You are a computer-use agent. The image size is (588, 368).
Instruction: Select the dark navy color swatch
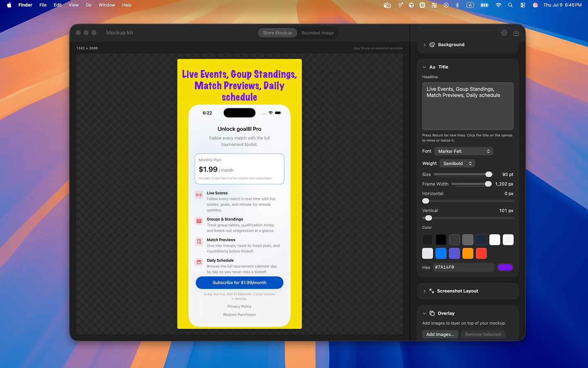(x=481, y=240)
